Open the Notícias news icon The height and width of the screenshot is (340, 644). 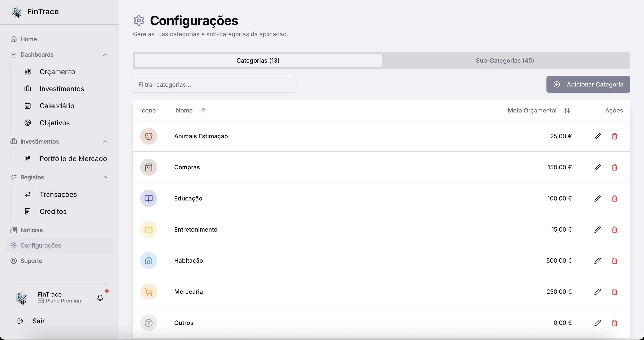click(x=14, y=230)
